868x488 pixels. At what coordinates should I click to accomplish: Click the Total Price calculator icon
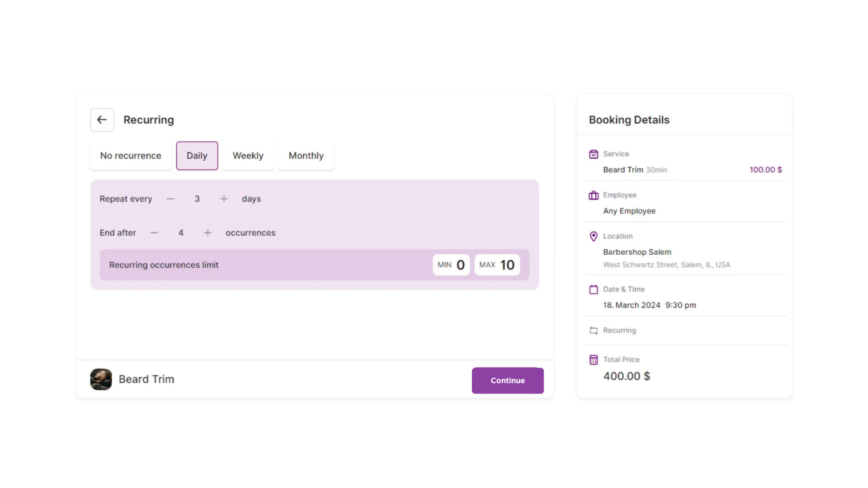(593, 360)
